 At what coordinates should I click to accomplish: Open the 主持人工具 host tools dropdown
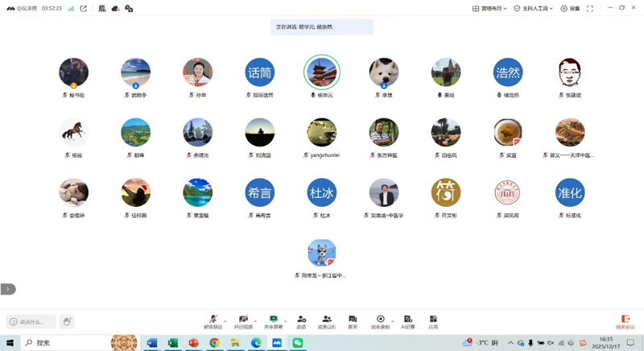click(533, 9)
